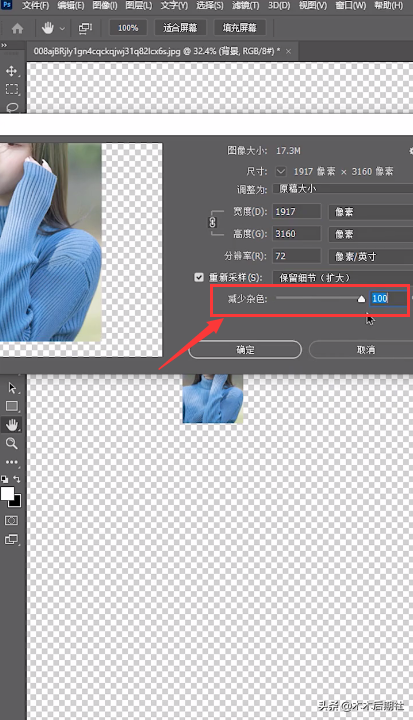Image resolution: width=413 pixels, height=720 pixels.
Task: Swap foreground and background colors
Action: point(17,479)
